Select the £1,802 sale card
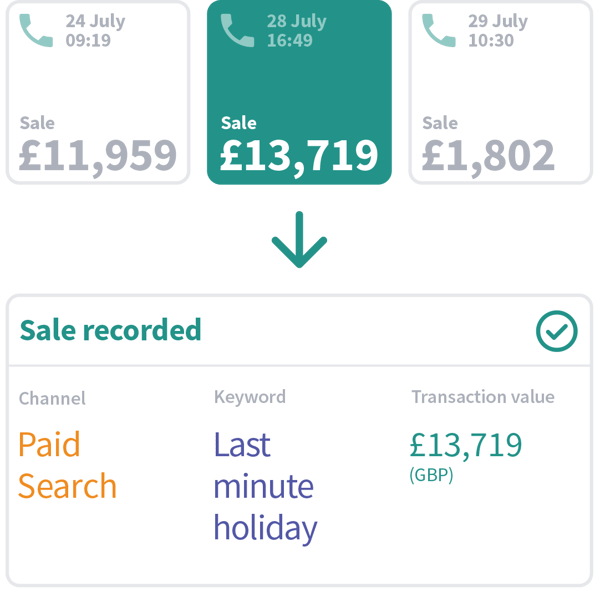The image size is (600, 592). coord(499,93)
